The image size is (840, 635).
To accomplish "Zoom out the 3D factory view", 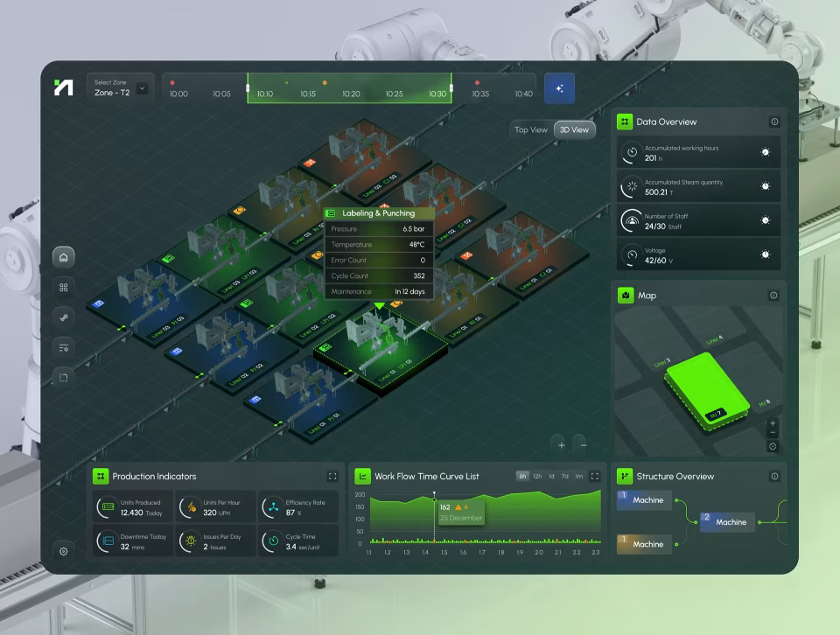I will click(584, 445).
